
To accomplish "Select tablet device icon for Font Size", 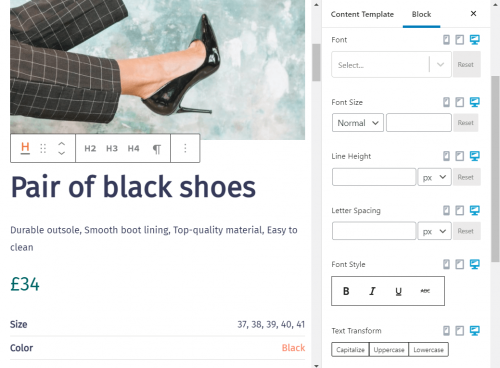I will [460, 102].
